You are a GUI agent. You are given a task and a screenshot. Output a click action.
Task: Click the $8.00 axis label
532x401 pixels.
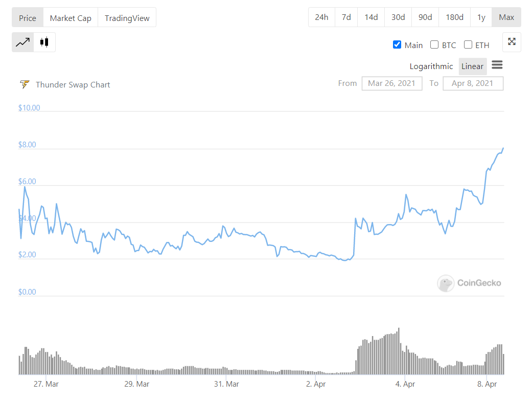click(x=27, y=145)
